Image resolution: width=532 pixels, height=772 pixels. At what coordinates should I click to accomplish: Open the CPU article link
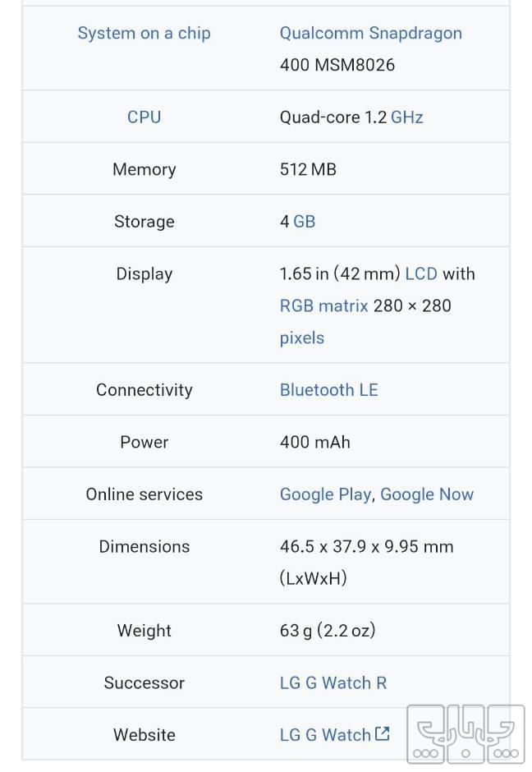[x=144, y=117]
